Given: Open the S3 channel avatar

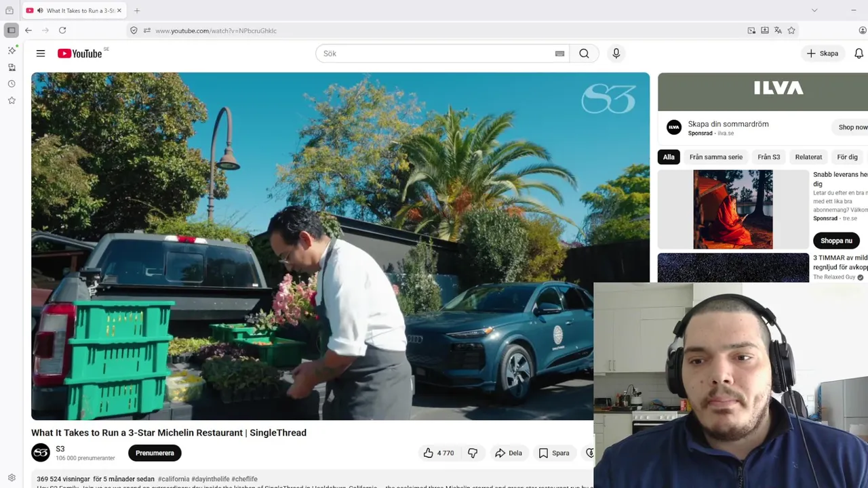Looking at the screenshot, I should [x=41, y=453].
